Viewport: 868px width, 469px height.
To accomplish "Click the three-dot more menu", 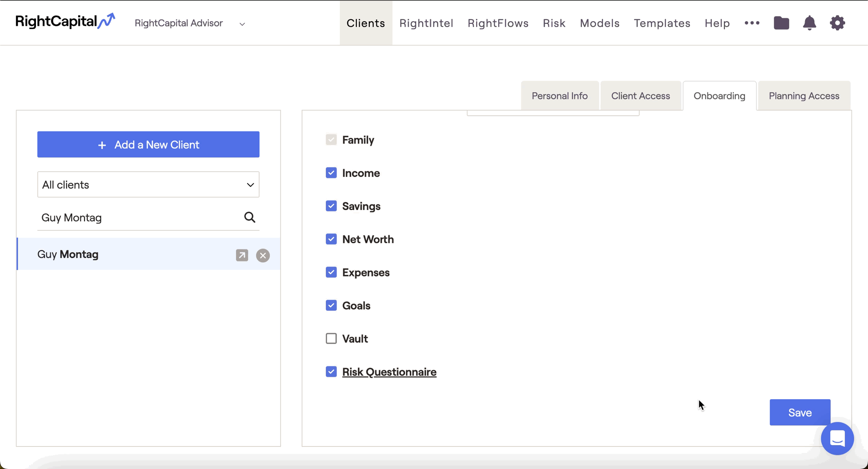I will (x=752, y=23).
